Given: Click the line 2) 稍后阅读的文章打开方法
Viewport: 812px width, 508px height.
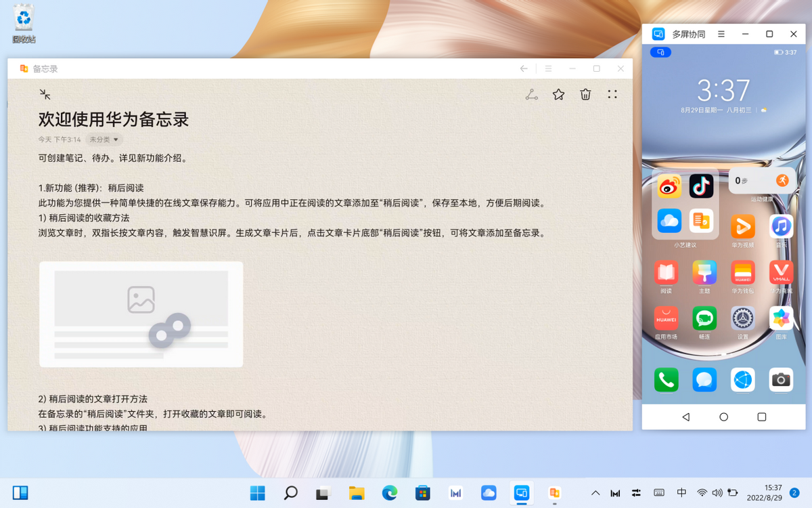Looking at the screenshot, I should click(x=93, y=399).
